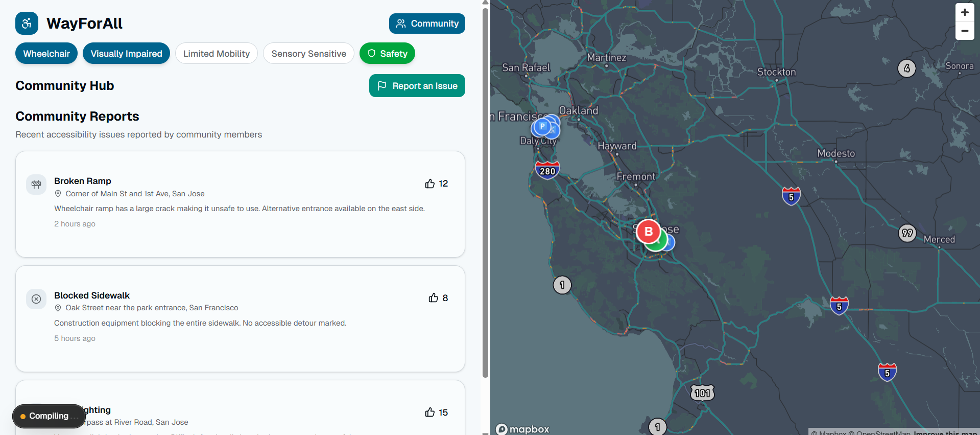Toggle the green Safety filter
Viewport: 980px width, 435px height.
coord(387,53)
